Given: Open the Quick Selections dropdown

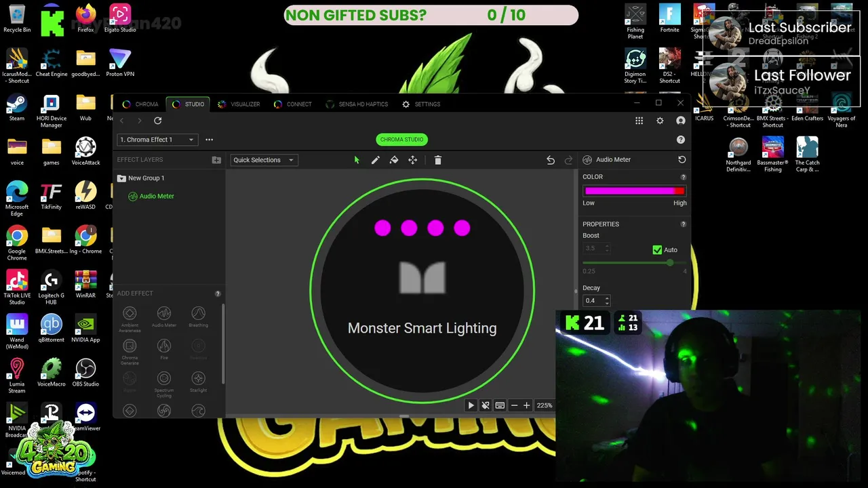Looking at the screenshot, I should coord(264,160).
